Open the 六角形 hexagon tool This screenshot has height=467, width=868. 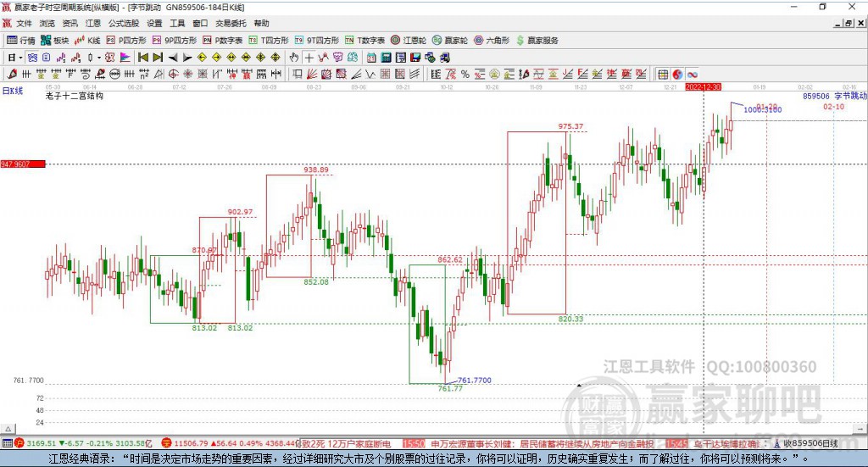[x=492, y=41]
